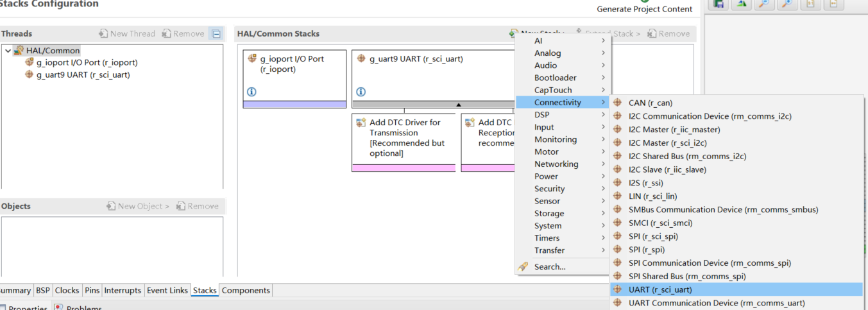Click Remove in the Objects panel header

click(x=198, y=207)
